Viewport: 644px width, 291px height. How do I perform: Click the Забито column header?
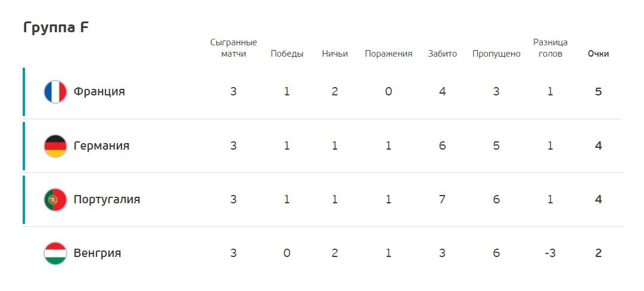pyautogui.click(x=442, y=54)
